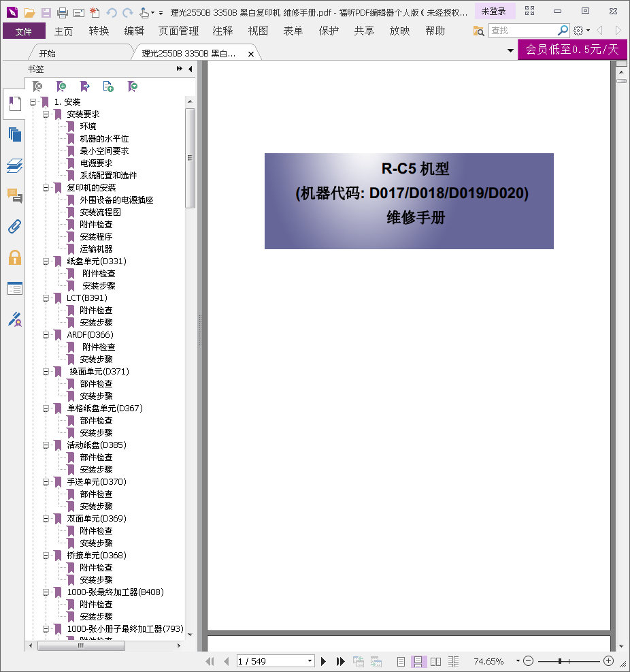Select the 系统配置和选件 bookmark
Screen dimensions: 630x672
pyautogui.click(x=108, y=175)
